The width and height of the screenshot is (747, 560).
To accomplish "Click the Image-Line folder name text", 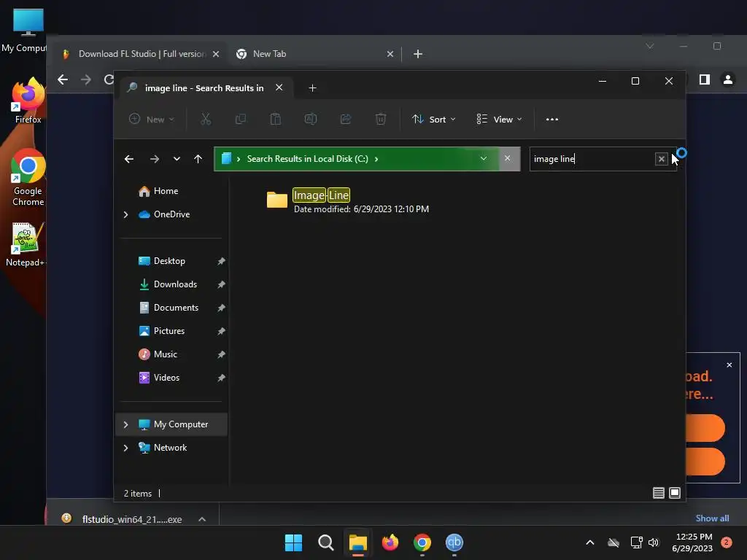I will 321,195.
